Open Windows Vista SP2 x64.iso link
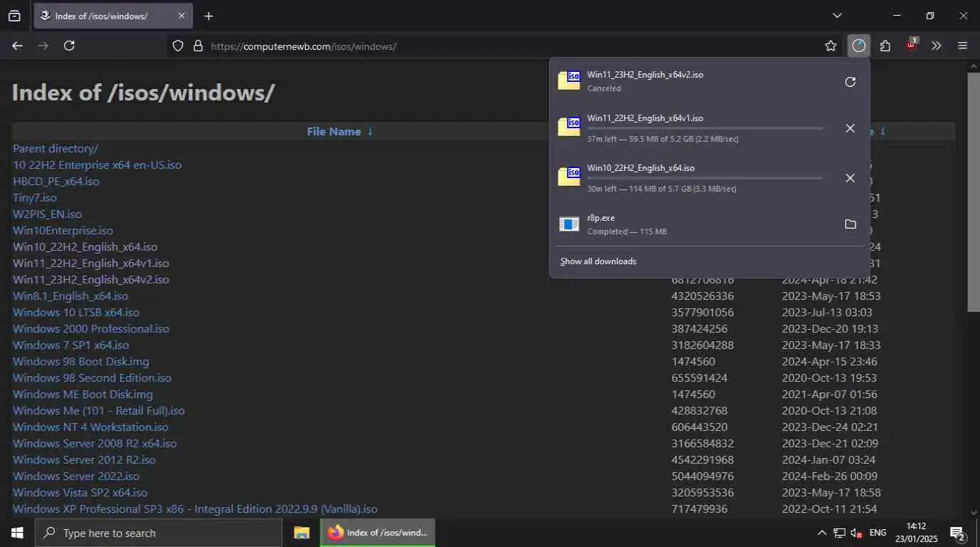 pos(80,493)
